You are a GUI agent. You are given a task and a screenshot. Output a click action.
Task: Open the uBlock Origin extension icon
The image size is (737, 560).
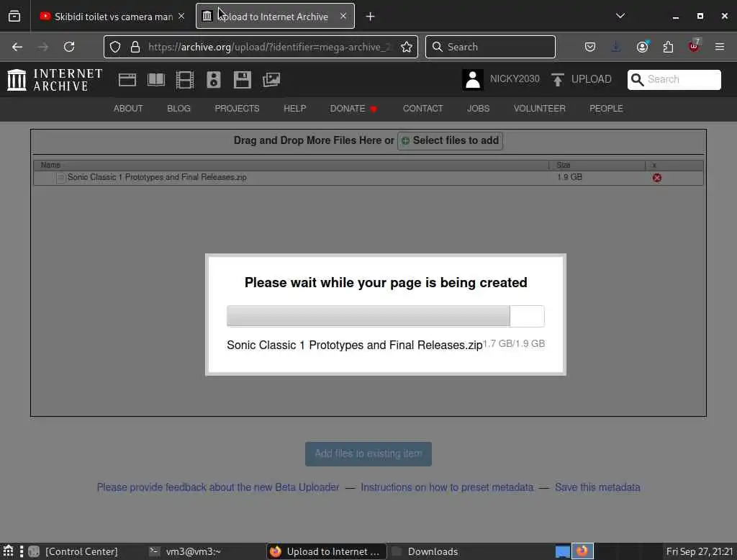coord(694,46)
